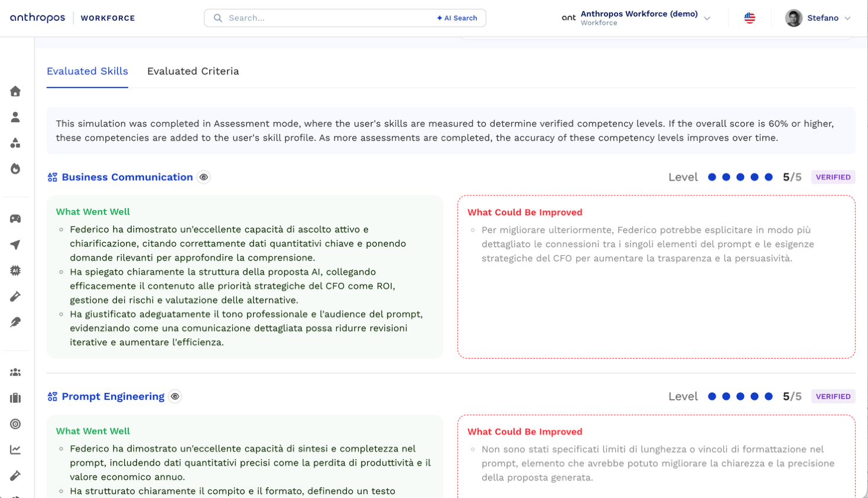Click the skill icon beside Prompt Engineering

tap(53, 396)
